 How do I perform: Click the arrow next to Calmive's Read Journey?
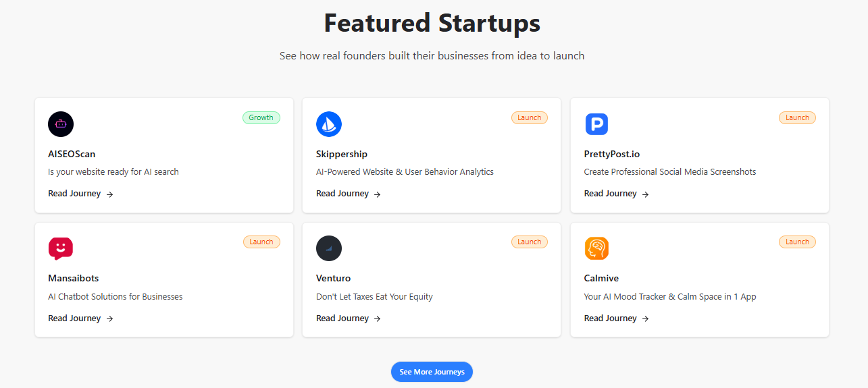(645, 318)
